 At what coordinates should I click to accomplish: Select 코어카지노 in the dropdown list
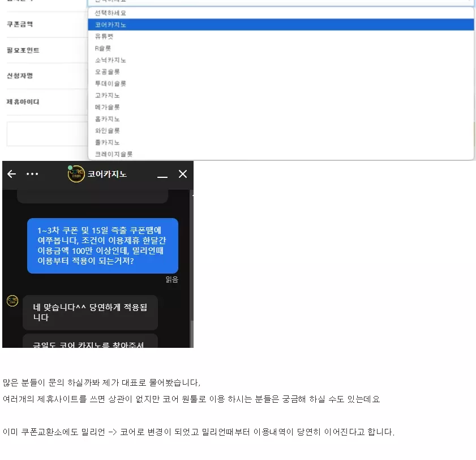pos(281,24)
